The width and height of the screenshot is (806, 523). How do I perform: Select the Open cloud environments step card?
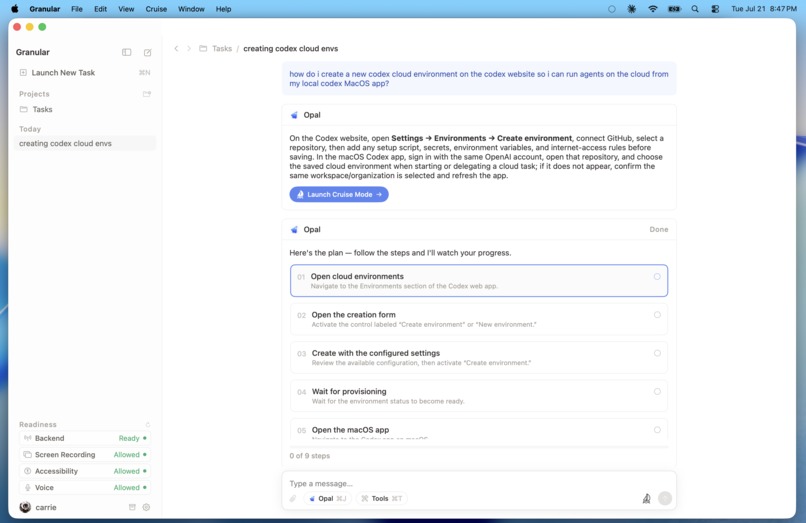coord(479,281)
